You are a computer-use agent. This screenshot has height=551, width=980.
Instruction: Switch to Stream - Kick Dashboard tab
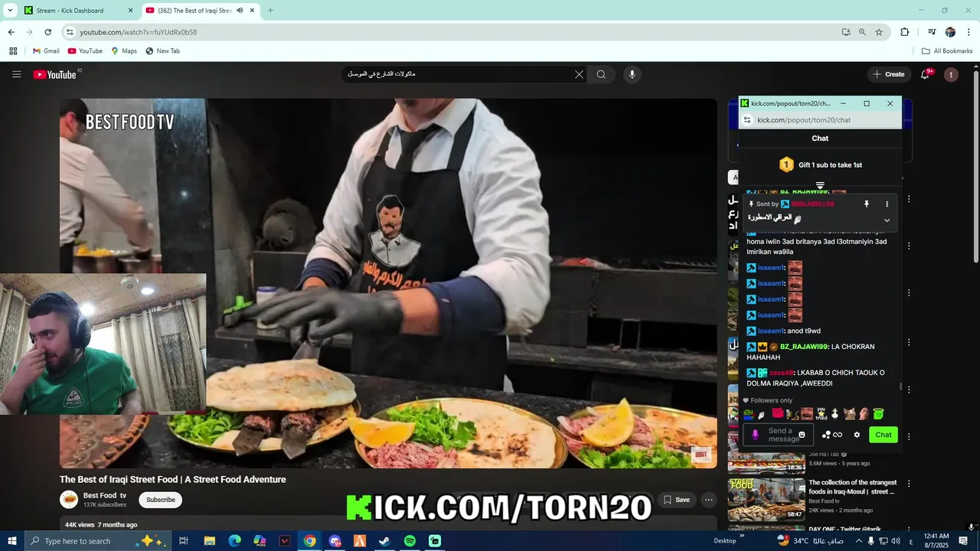tap(79, 11)
